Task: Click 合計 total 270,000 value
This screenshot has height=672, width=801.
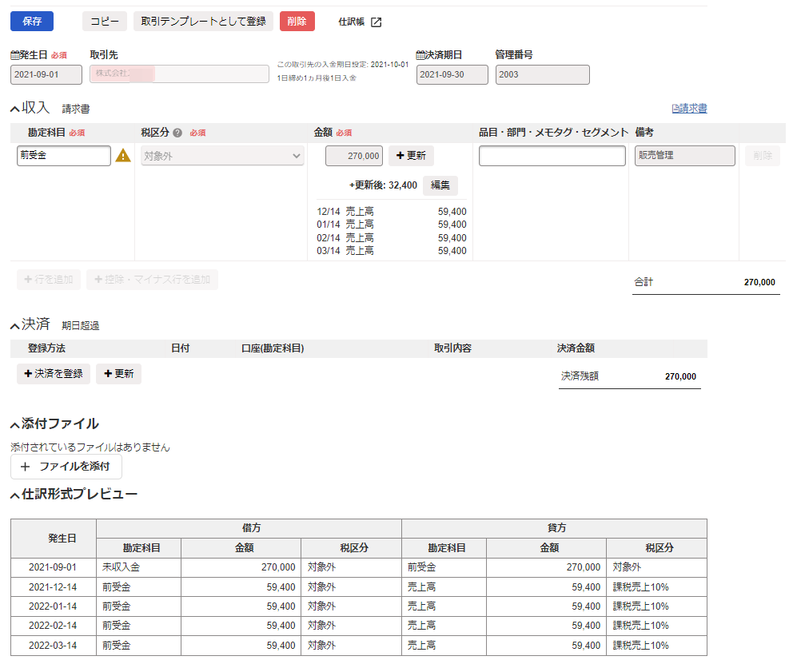Action: (x=759, y=282)
